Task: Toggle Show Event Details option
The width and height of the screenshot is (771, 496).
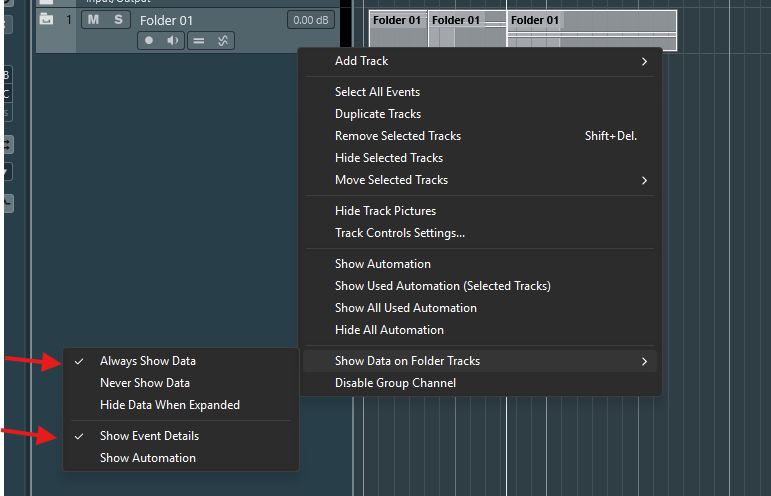Action: pos(181,436)
